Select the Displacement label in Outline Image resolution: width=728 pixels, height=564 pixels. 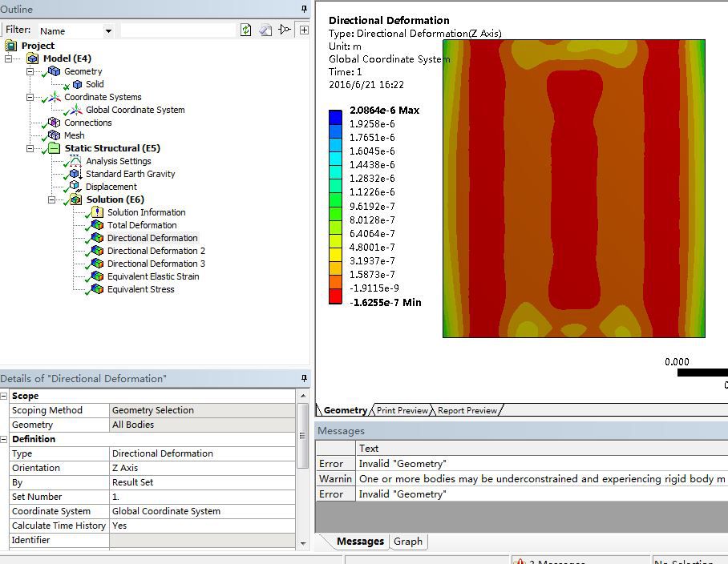click(x=111, y=187)
